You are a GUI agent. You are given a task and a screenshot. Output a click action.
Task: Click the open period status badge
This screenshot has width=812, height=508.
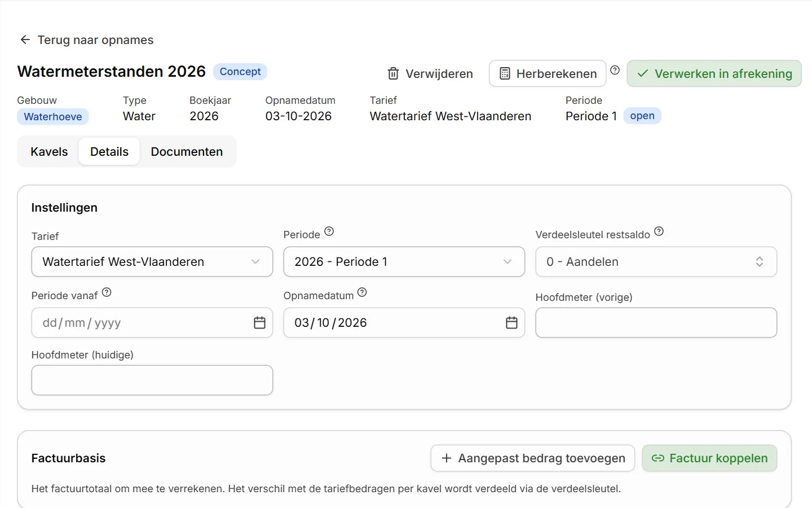pyautogui.click(x=642, y=116)
